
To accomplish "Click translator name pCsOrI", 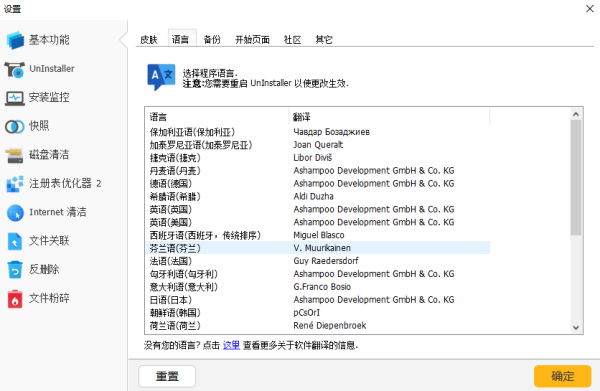I will click(x=307, y=313).
